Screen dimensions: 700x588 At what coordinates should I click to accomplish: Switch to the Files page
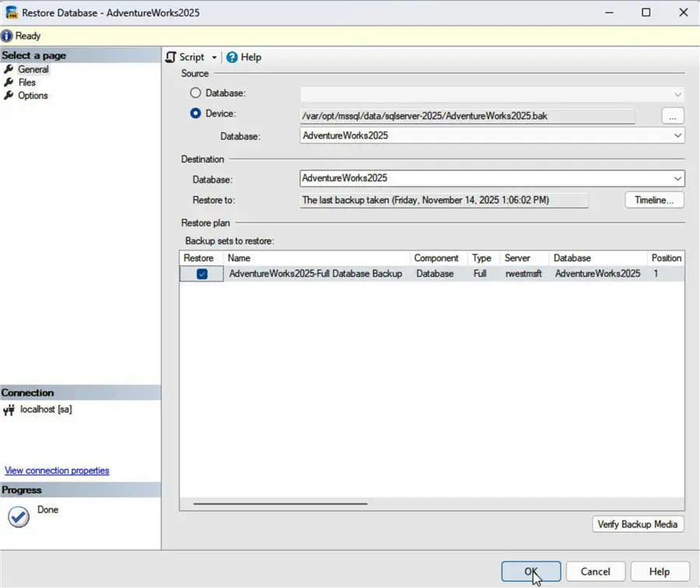(26, 82)
